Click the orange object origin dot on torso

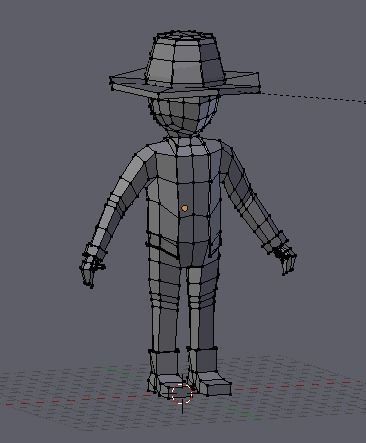pos(184,208)
